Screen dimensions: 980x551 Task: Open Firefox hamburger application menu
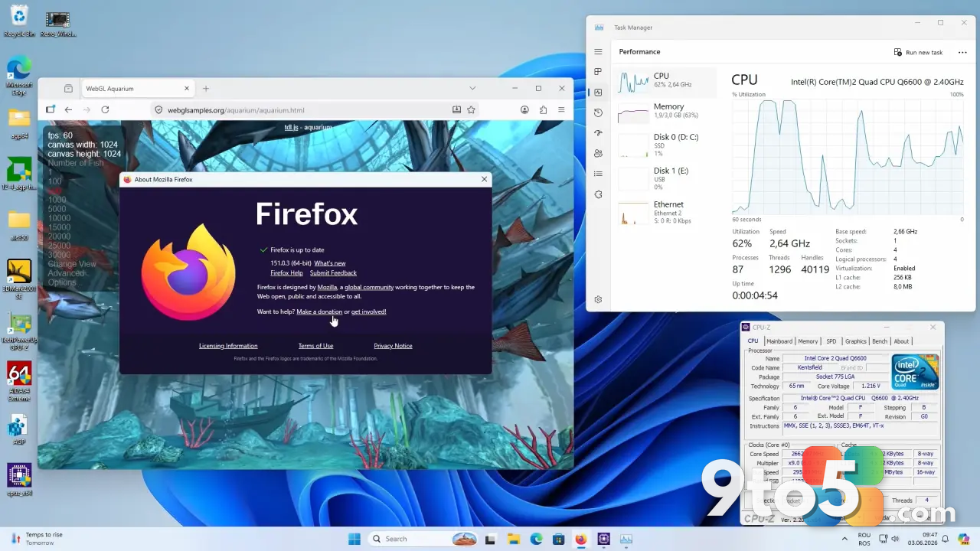click(x=561, y=109)
